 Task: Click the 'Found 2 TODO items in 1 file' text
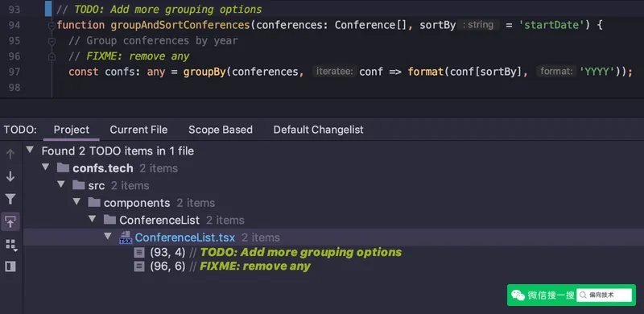point(118,151)
